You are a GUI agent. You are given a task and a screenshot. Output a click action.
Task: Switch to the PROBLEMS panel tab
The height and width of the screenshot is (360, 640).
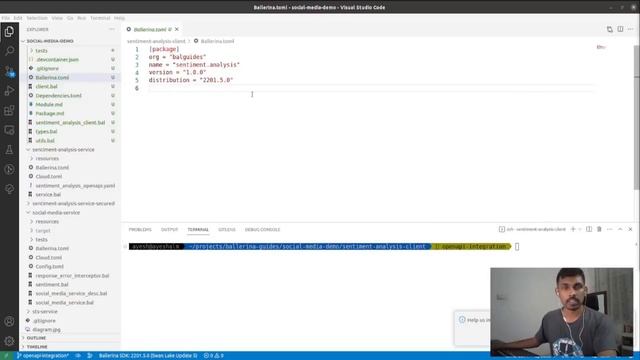point(140,229)
